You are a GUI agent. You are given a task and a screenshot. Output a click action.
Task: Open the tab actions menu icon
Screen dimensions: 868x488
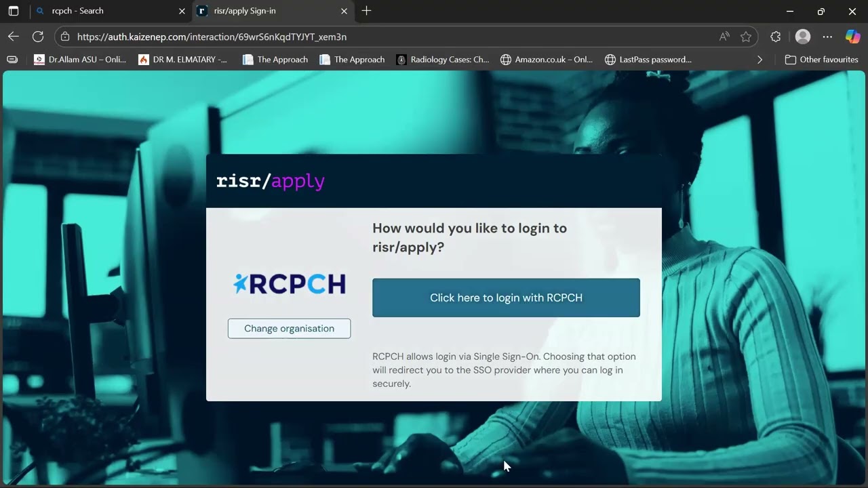point(13,11)
